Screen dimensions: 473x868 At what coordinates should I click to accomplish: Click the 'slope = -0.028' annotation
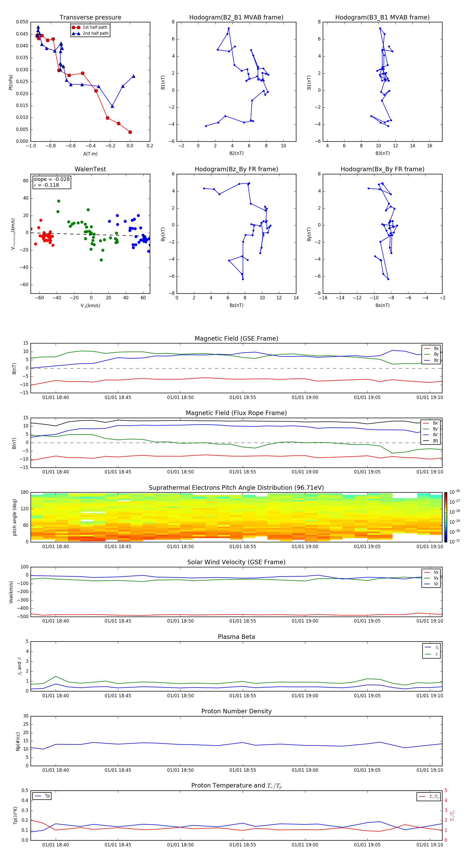52,179
